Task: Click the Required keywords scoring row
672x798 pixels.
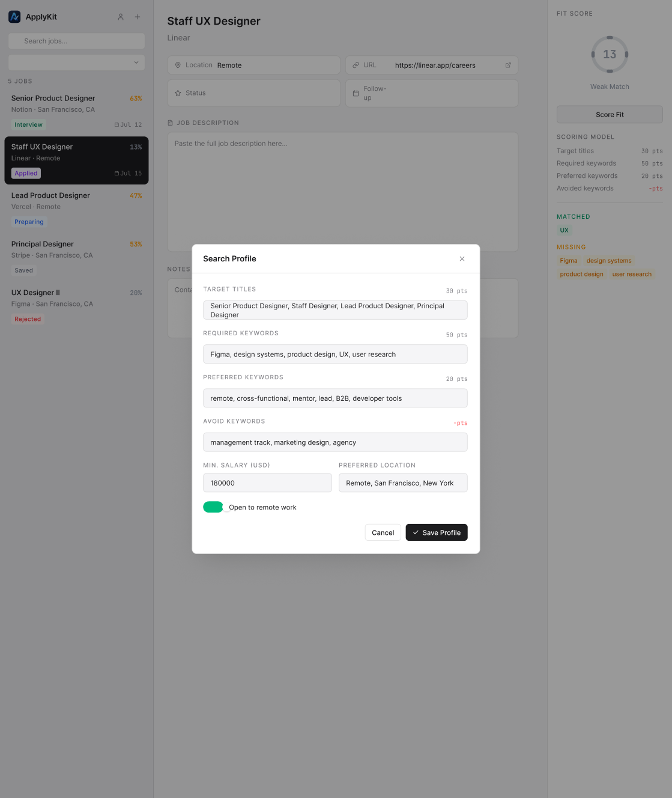Action: click(610, 163)
